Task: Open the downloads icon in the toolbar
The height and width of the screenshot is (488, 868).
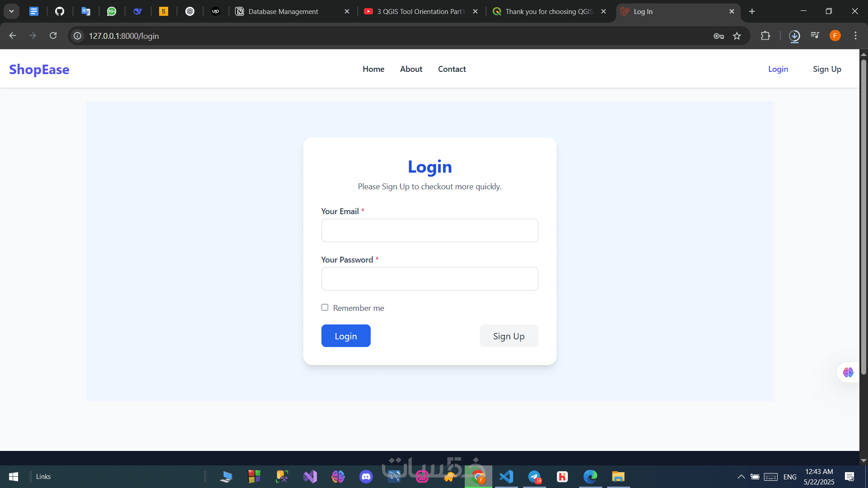Action: pyautogui.click(x=794, y=36)
